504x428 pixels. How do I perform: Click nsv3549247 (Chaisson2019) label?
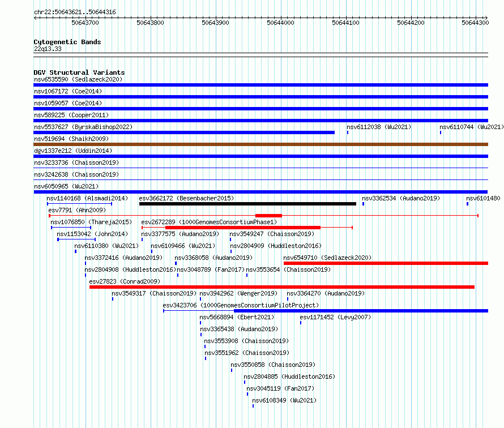[x=272, y=234]
